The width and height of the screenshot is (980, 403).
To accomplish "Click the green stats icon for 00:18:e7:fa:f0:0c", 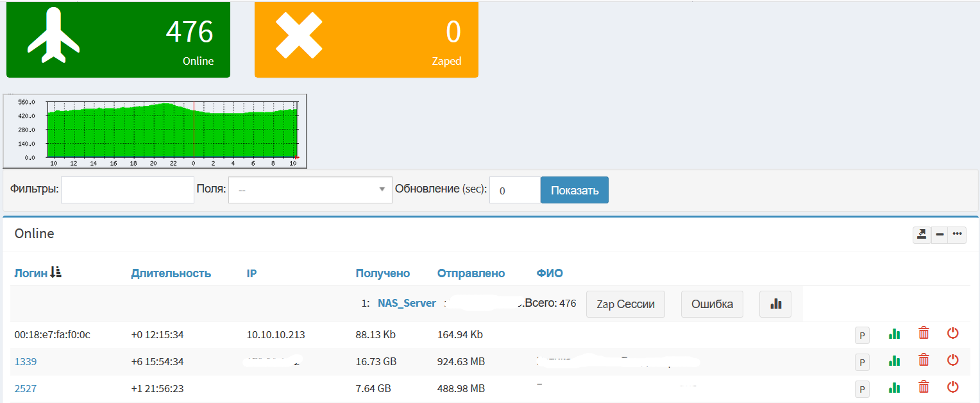I will [x=894, y=334].
